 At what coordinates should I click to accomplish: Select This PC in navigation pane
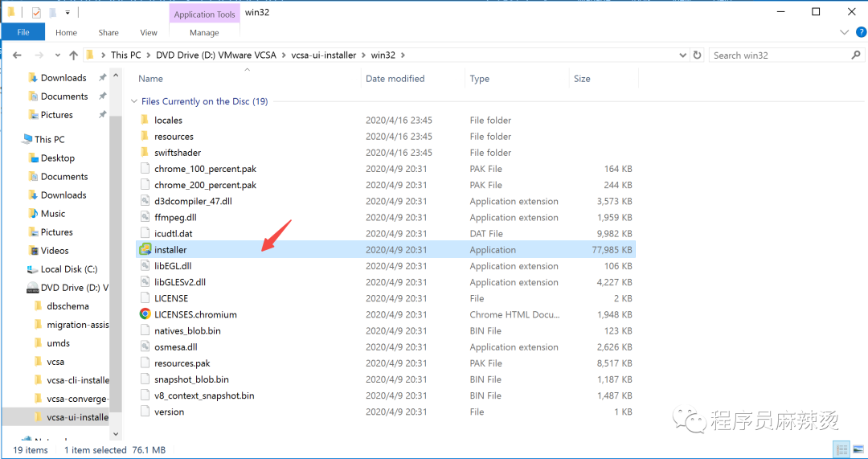[x=43, y=139]
